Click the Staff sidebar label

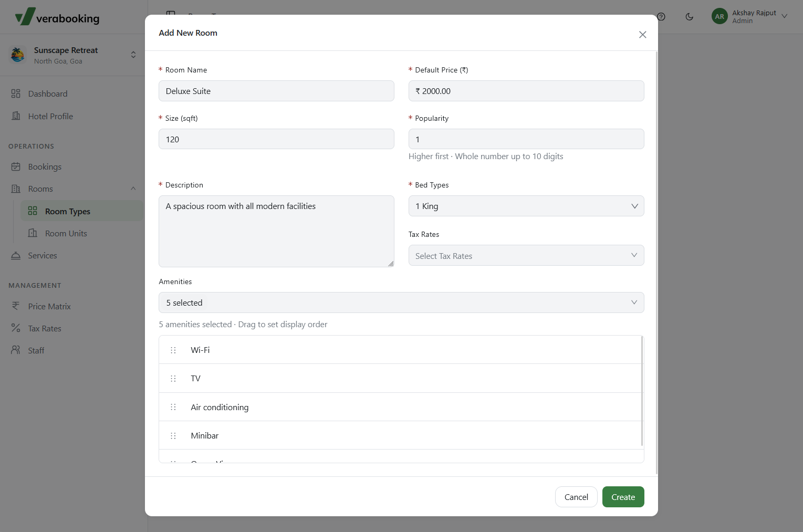tap(36, 350)
